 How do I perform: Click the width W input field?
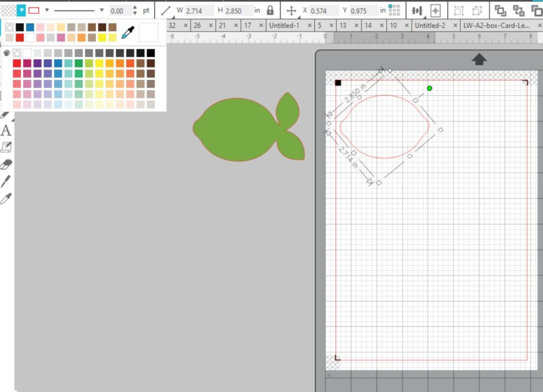[x=199, y=11]
